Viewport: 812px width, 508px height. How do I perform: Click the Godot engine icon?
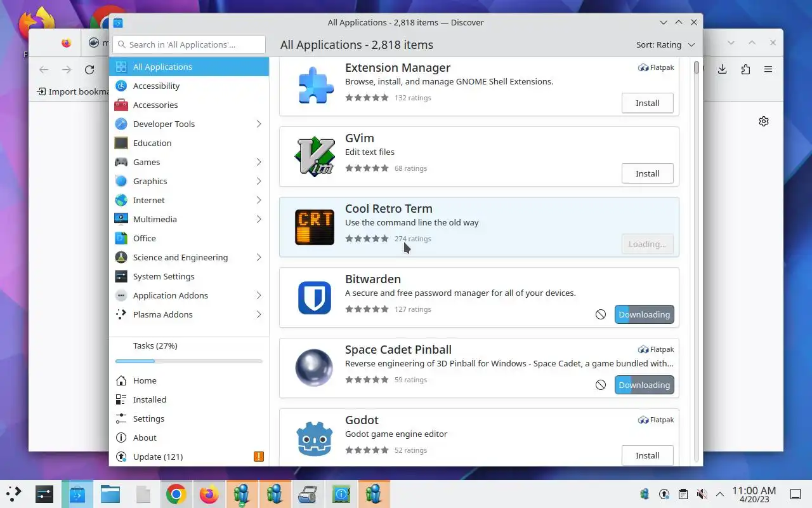(x=315, y=438)
